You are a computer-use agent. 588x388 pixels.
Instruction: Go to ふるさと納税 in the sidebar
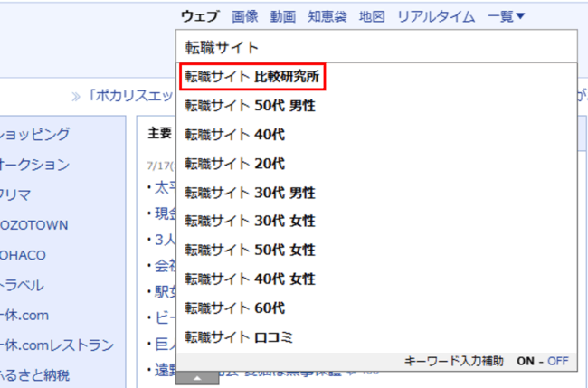pyautogui.click(x=34, y=374)
